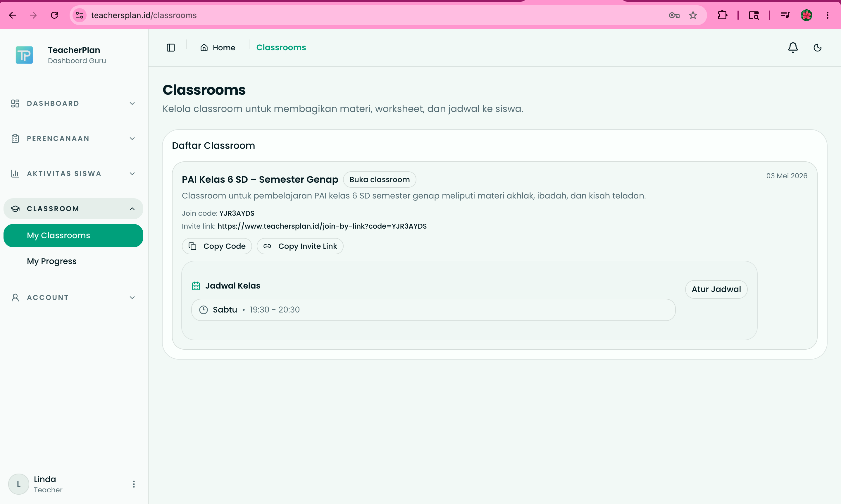
Task: Click the Aktivitas Siswa sidebar label
Action: (64, 174)
